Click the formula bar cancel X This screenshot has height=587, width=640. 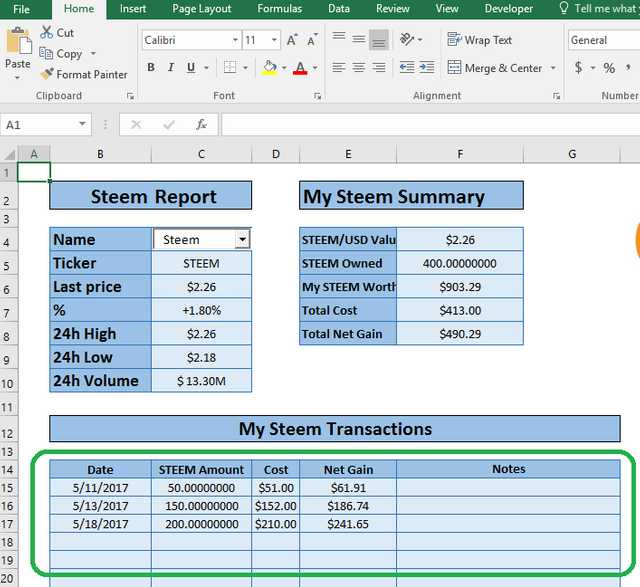(136, 125)
